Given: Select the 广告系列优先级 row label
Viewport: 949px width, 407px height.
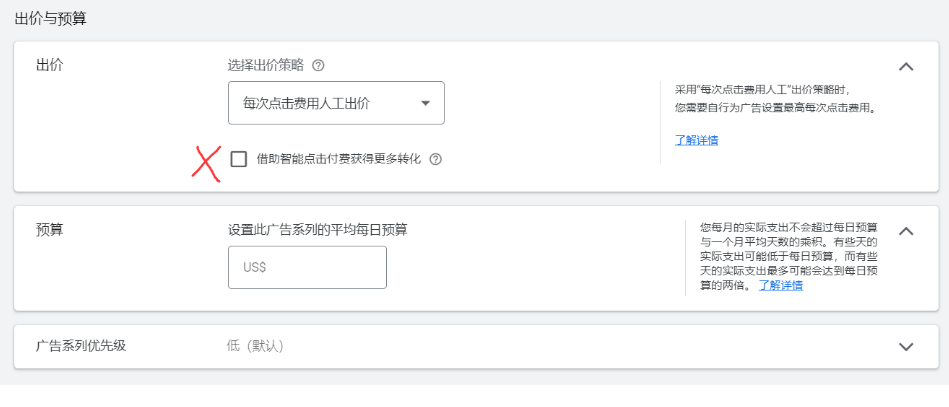Looking at the screenshot, I should pos(81,346).
